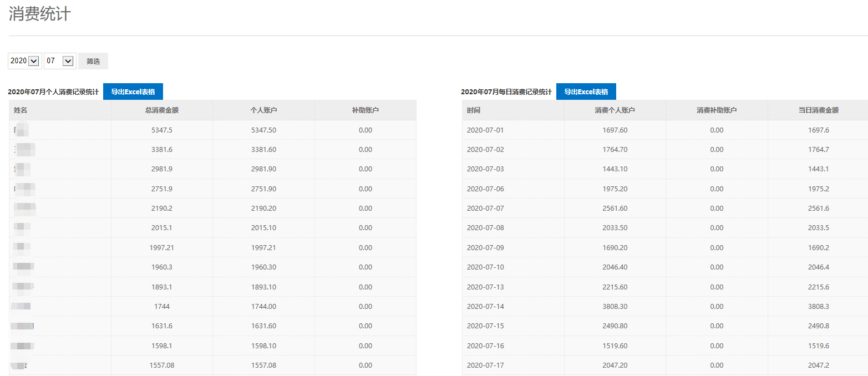The height and width of the screenshot is (376, 868).
Task: Open the 2020 year dropdown
Action: pos(24,61)
